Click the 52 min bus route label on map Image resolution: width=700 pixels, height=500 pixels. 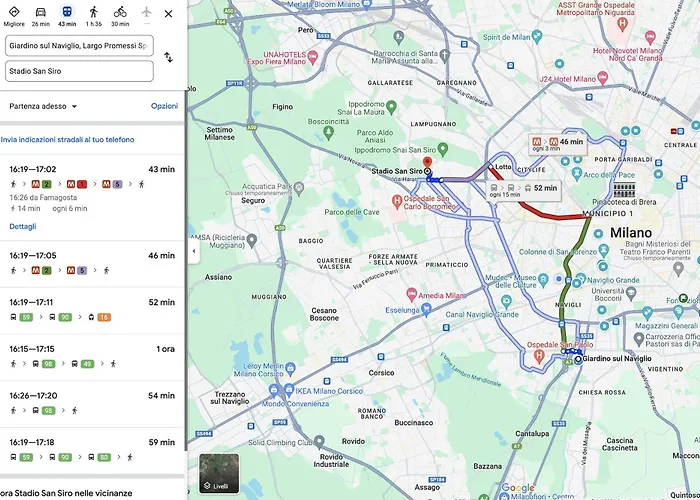[x=525, y=187]
